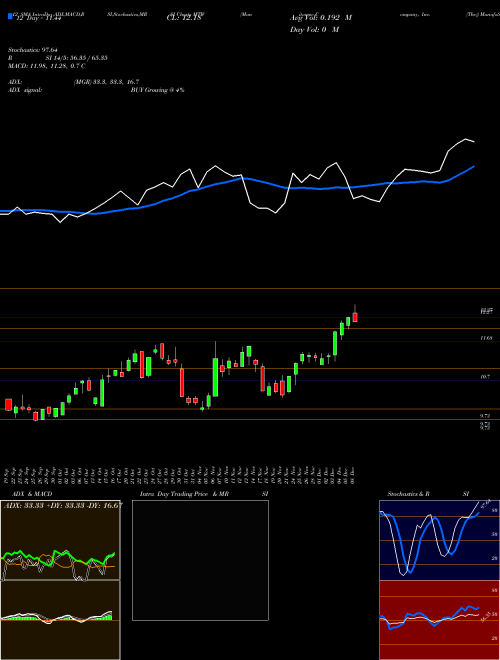500x660 pixels.
Task: Click the tall green breakout candle before last three
Action: pyautogui.click(x=335, y=344)
